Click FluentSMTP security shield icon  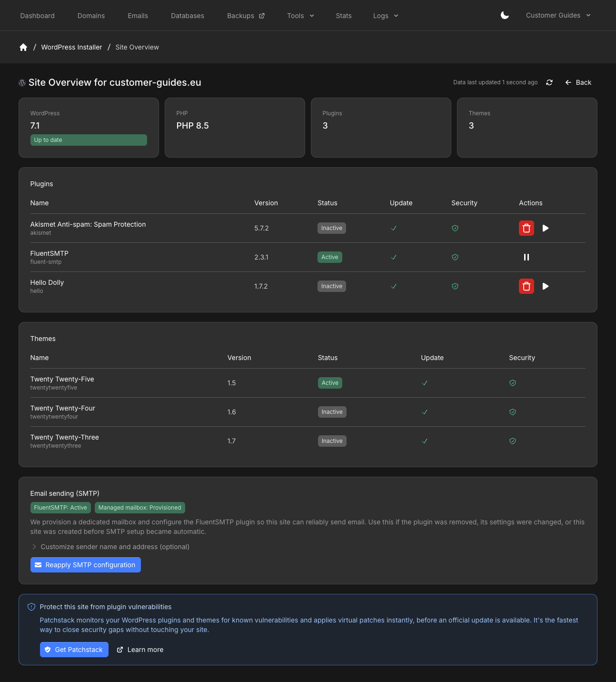[x=455, y=257]
